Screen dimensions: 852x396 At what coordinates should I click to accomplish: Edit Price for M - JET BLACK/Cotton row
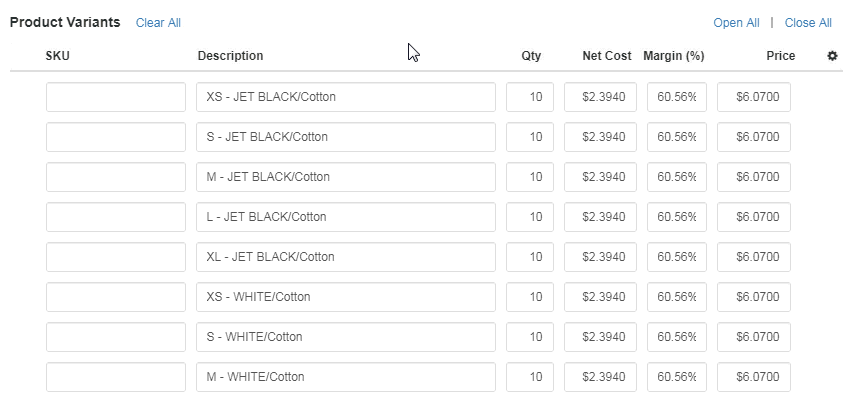coord(754,177)
